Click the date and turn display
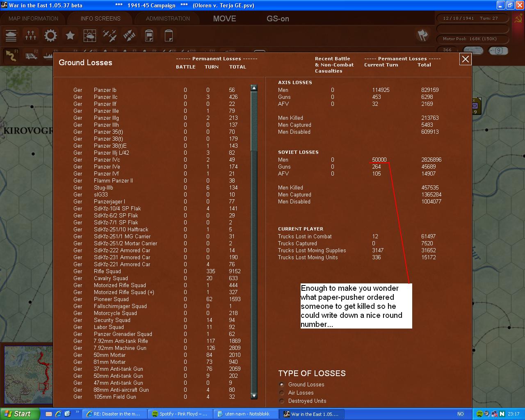Viewport: 525px width, 420px height. 473,18
